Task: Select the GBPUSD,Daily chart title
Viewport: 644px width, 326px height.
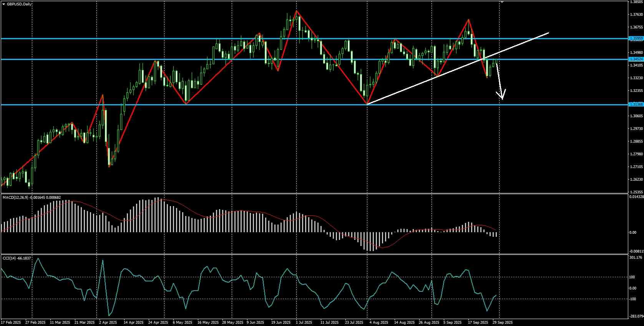Action: click(19, 4)
